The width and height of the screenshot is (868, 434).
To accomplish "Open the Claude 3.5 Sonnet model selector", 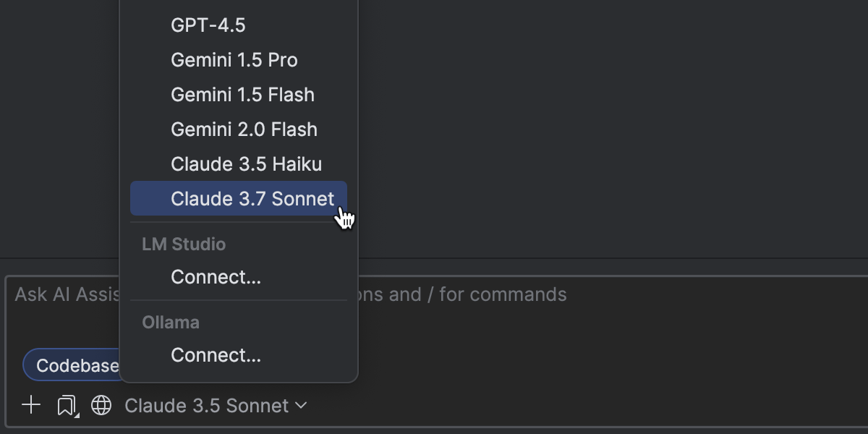I will (x=207, y=406).
